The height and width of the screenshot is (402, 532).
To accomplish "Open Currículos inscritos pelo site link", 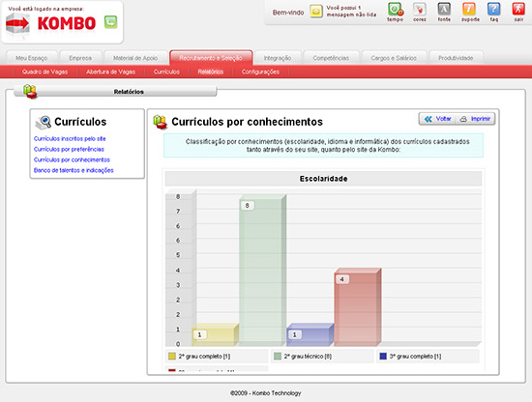I will click(x=70, y=138).
